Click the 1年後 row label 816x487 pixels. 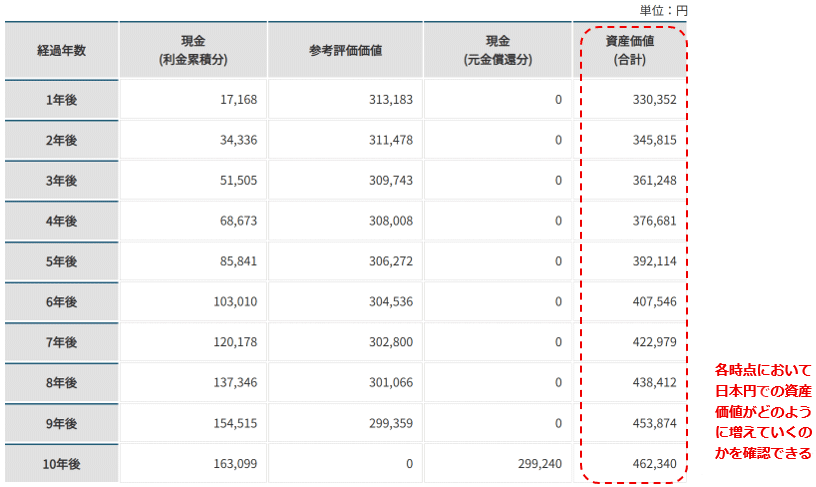pyautogui.click(x=61, y=100)
